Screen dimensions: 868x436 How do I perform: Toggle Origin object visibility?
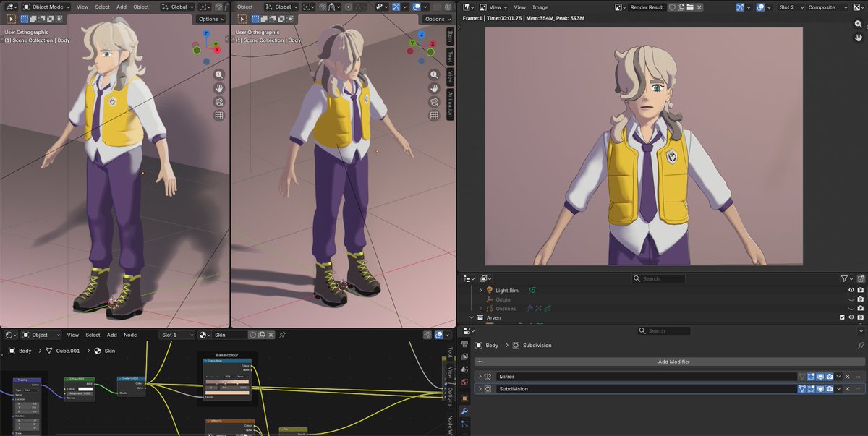851,299
